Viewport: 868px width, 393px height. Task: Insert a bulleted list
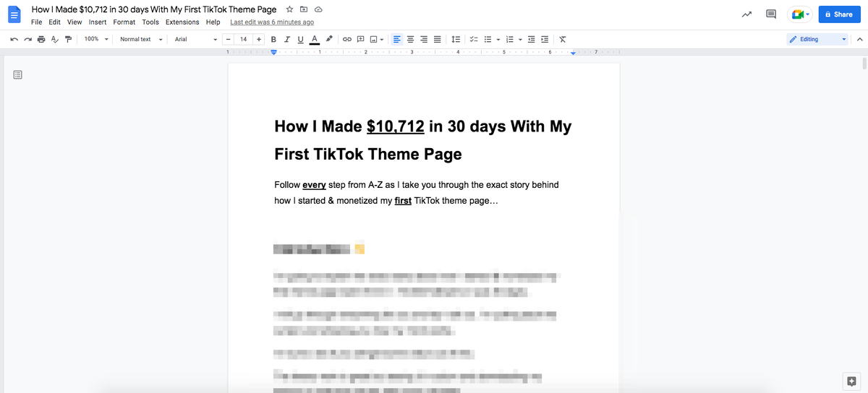[488, 39]
